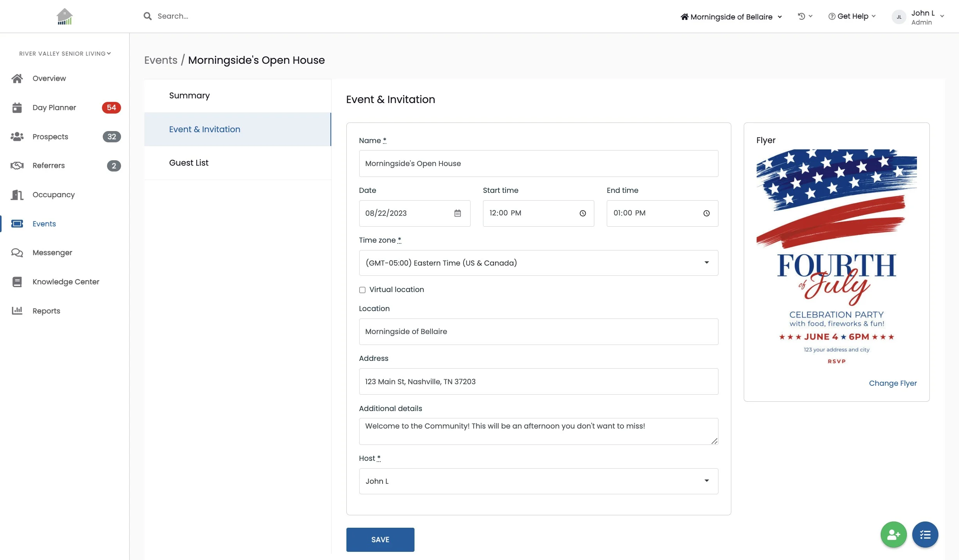Open Messenger from the sidebar
Image resolution: width=959 pixels, height=560 pixels.
click(52, 253)
